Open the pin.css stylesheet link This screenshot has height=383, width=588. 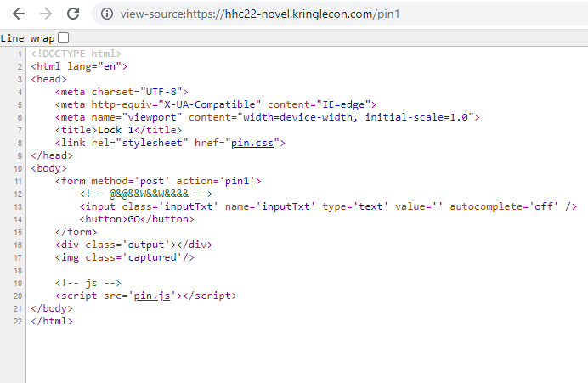pyautogui.click(x=253, y=143)
